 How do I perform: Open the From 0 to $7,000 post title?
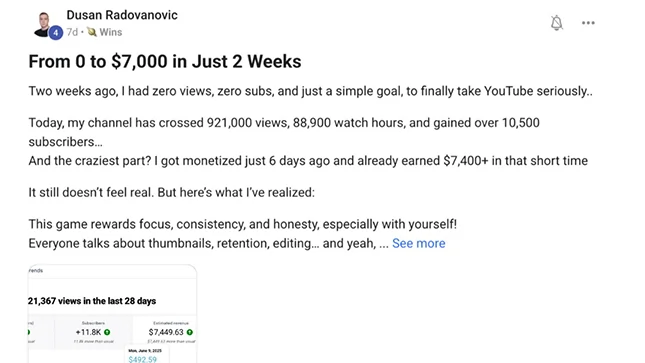pos(165,61)
